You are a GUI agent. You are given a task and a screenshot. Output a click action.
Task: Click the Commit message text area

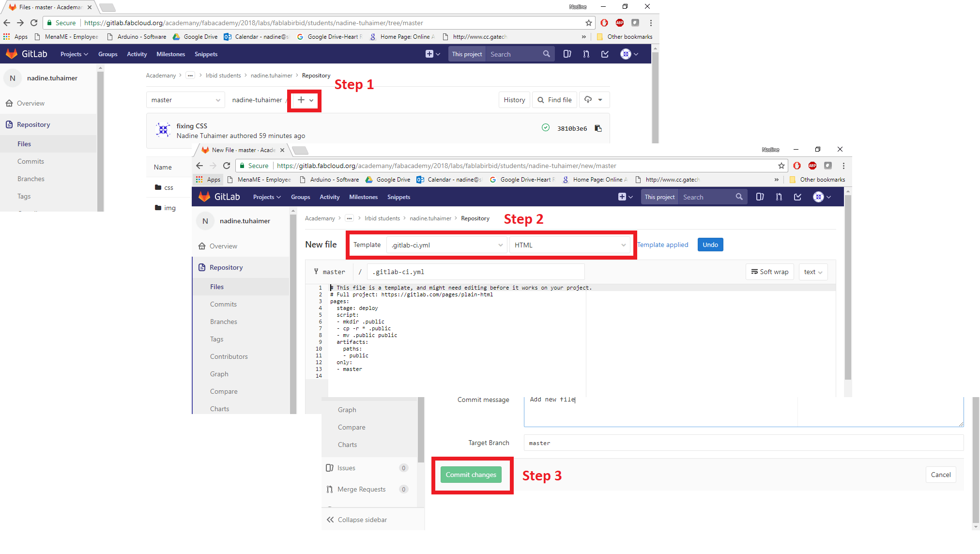[744, 412]
